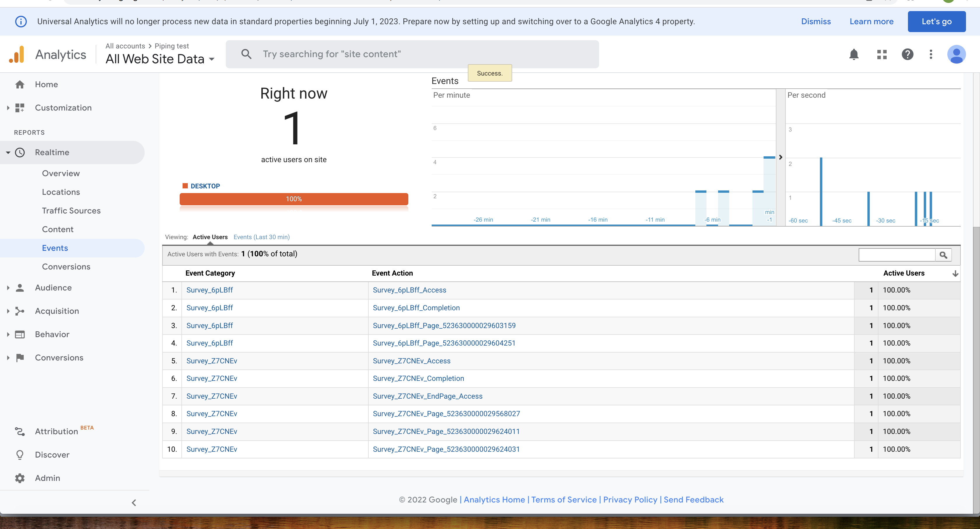
Task: Click the Survey_6pLBff_Completion event action link
Action: point(416,308)
